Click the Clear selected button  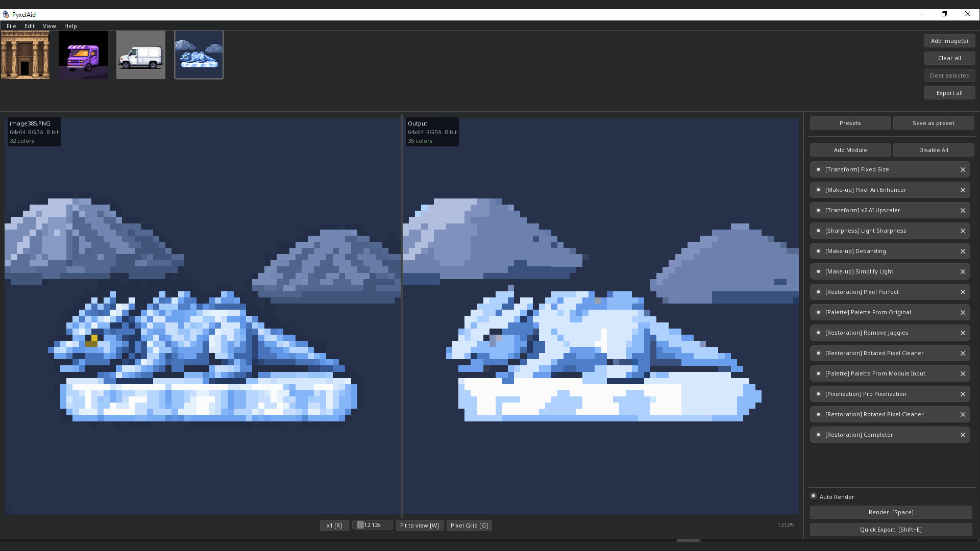pos(949,76)
